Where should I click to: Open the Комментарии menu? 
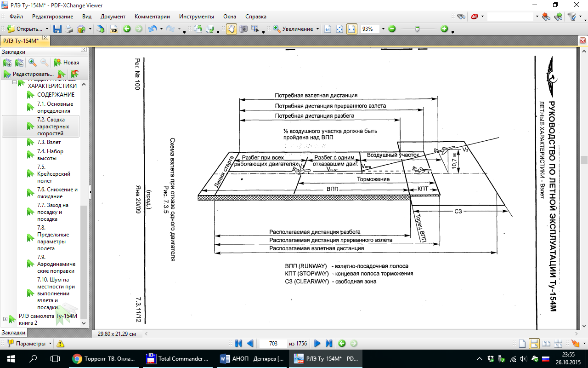tap(152, 16)
